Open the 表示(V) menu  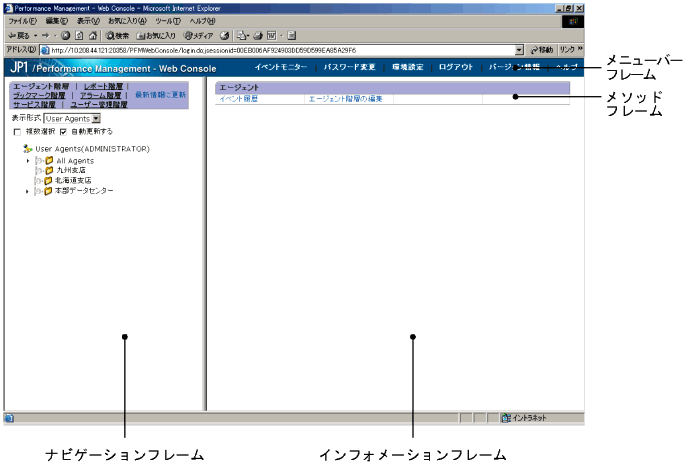(88, 21)
